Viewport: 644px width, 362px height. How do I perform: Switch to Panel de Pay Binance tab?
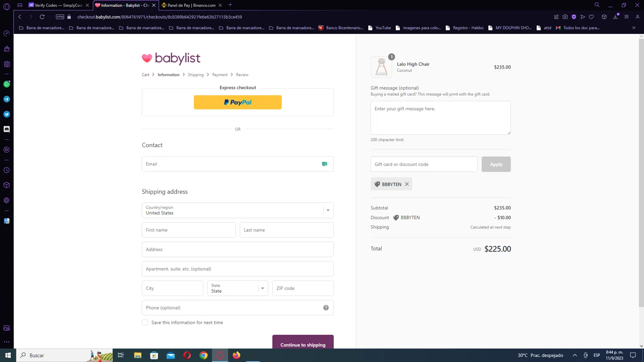[x=191, y=5]
